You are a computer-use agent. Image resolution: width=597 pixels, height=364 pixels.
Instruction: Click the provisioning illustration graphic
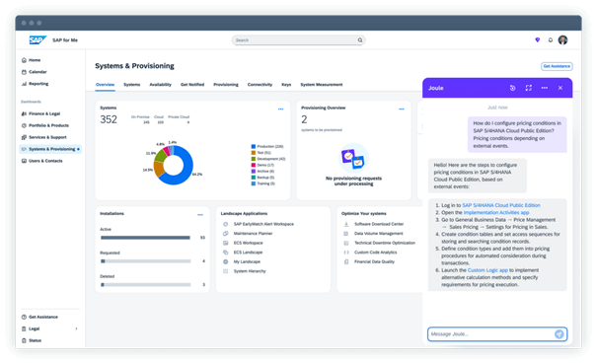pyautogui.click(x=353, y=159)
